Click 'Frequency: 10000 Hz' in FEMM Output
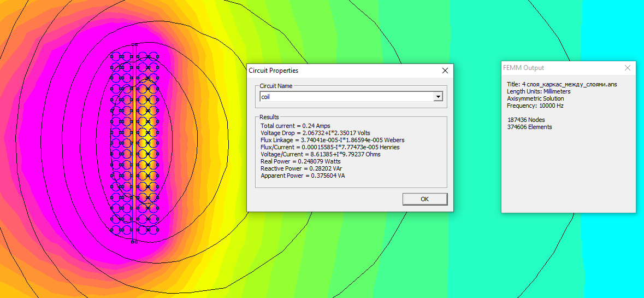Screen dimensions: 644x298 coord(535,106)
